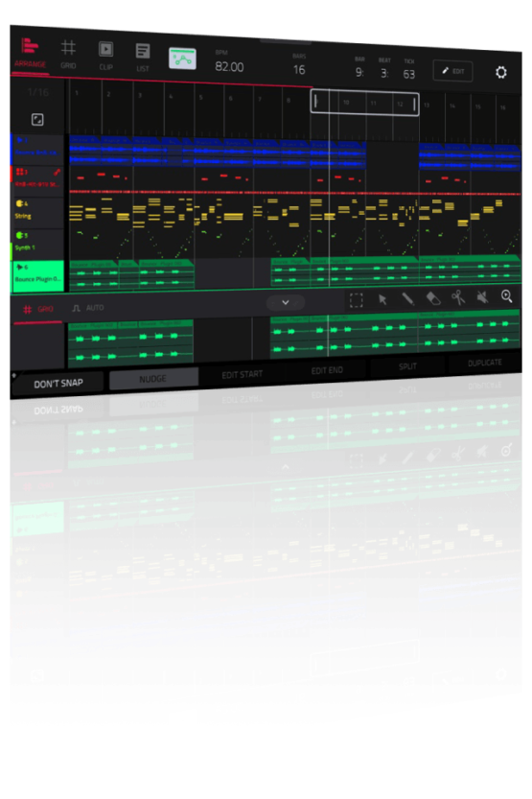Click the Duplicate button
Screen dimensions: 532x799
485,363
